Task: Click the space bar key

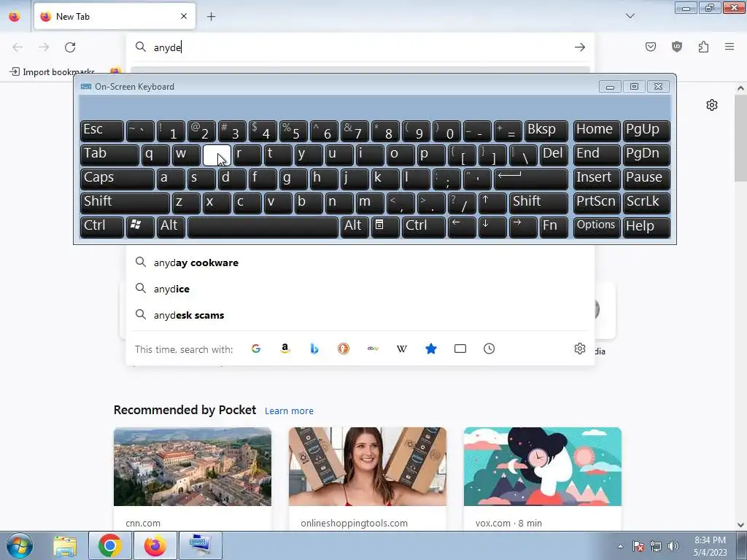Action: click(263, 227)
